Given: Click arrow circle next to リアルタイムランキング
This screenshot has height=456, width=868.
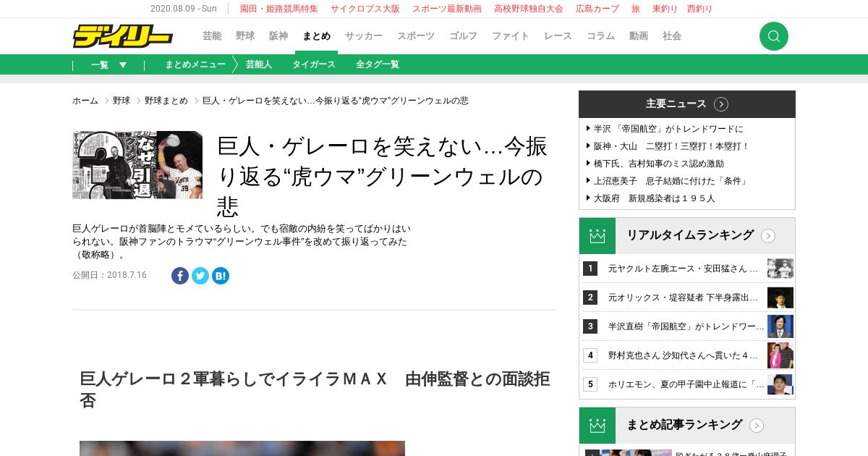Looking at the screenshot, I should click(768, 236).
